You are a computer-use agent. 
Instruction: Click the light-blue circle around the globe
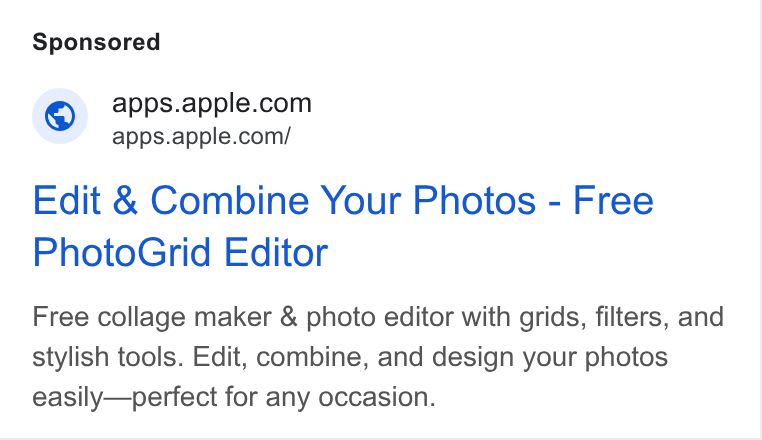60,116
